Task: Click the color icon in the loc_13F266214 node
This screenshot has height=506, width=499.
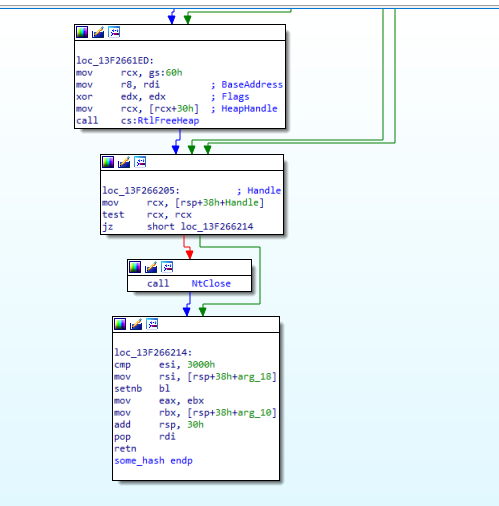Action: point(120,324)
